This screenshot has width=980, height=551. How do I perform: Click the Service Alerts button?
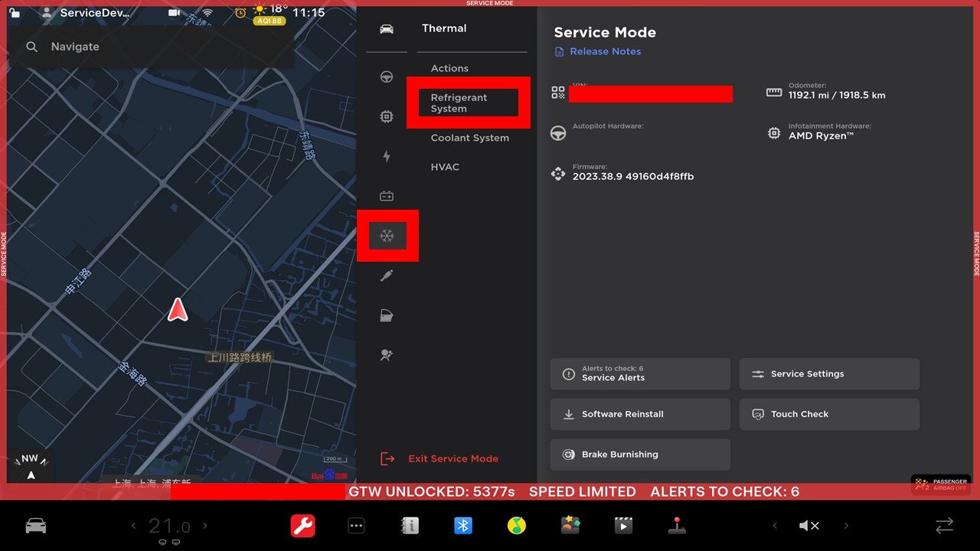(x=639, y=374)
